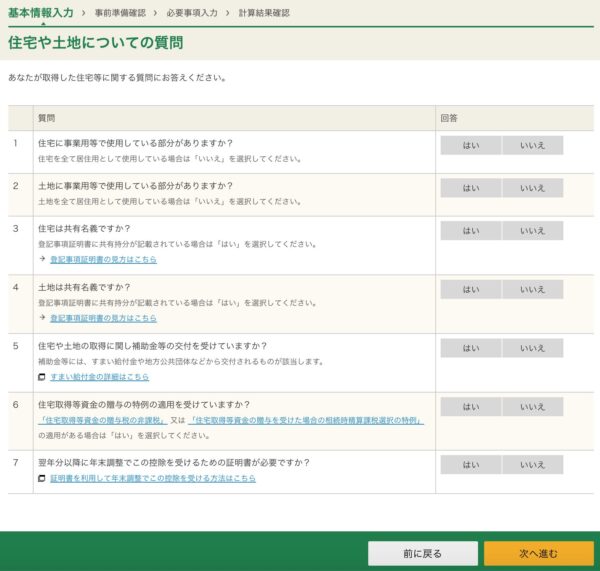Select the 計算結果確認 step in breadcrumb
This screenshot has height=571, width=600.
point(264,13)
